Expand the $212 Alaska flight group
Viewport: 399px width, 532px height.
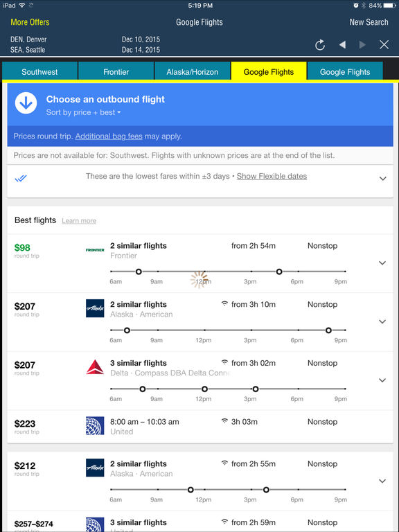point(382,481)
